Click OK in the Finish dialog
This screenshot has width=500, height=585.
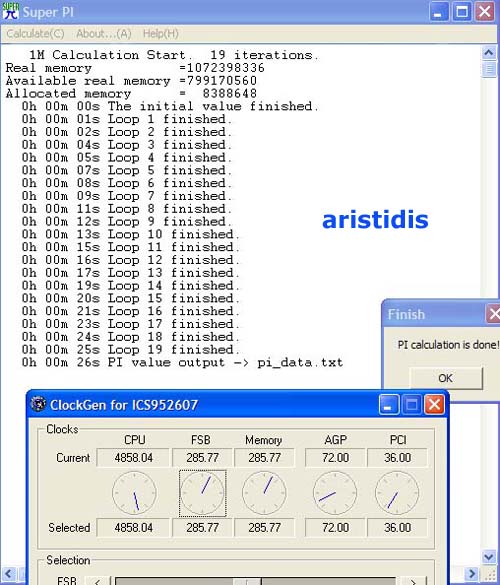pyautogui.click(x=446, y=378)
